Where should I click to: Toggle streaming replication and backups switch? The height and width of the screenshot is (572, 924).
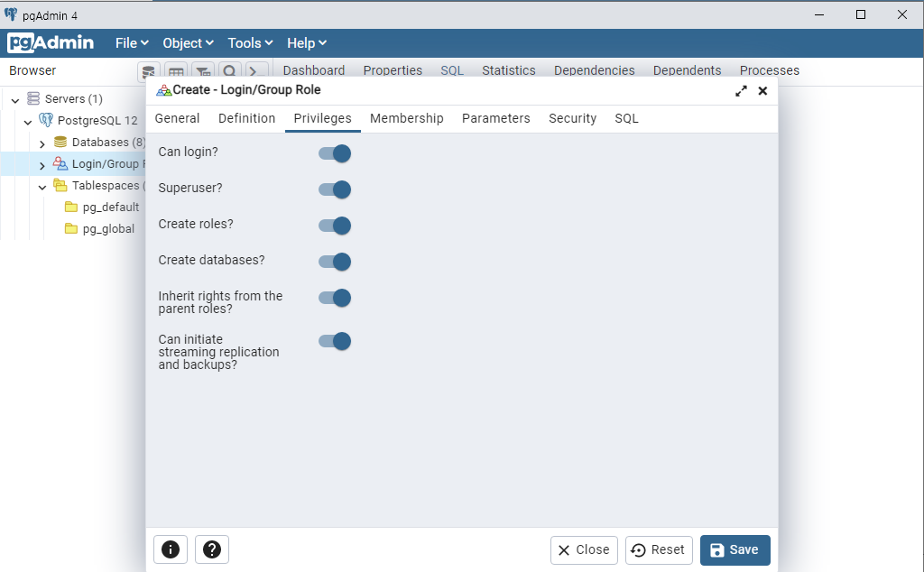coord(334,340)
